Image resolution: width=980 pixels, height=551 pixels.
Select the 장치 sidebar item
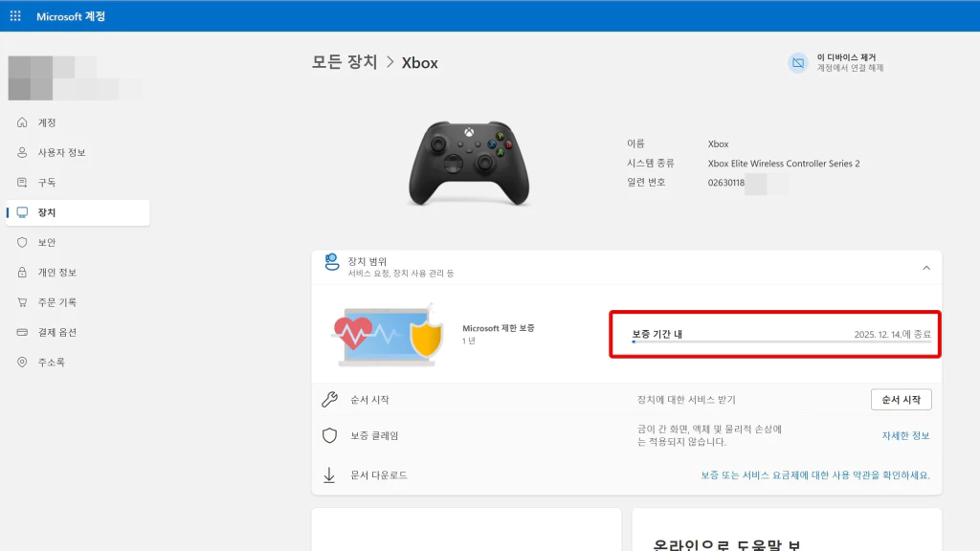point(78,212)
